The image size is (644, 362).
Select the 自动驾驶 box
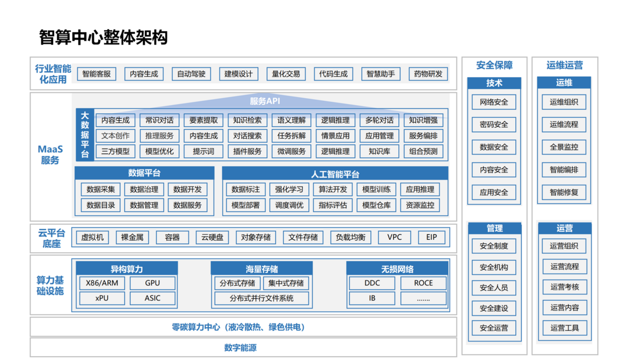click(192, 74)
